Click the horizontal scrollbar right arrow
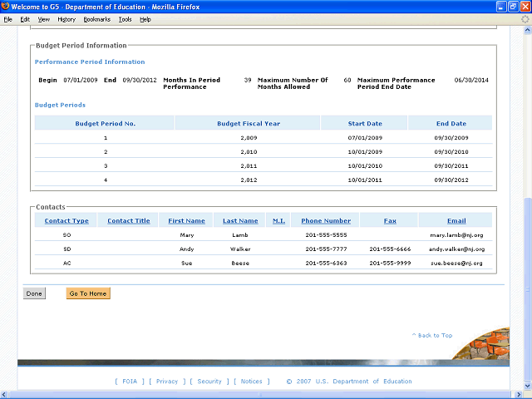The height and width of the screenshot is (399, 532). pos(518,395)
